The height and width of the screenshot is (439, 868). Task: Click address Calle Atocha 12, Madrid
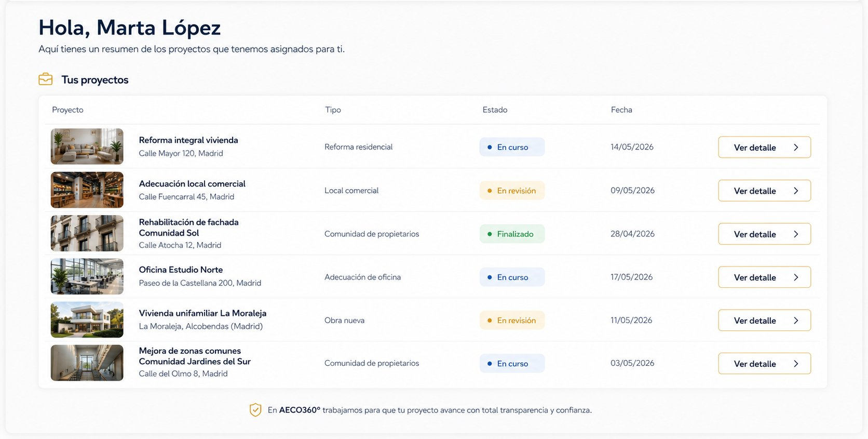(180, 245)
